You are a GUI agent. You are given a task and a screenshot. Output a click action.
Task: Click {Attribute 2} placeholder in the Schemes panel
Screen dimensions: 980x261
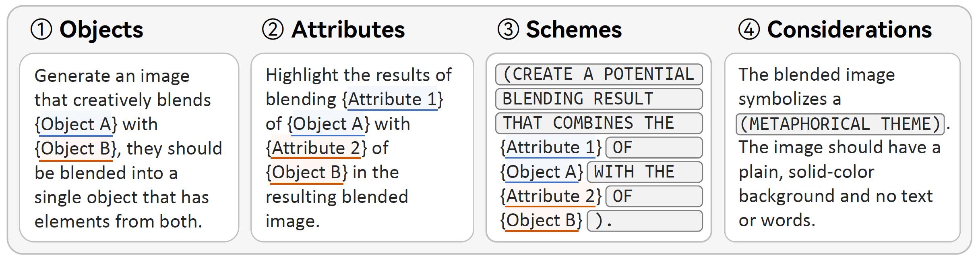[550, 196]
